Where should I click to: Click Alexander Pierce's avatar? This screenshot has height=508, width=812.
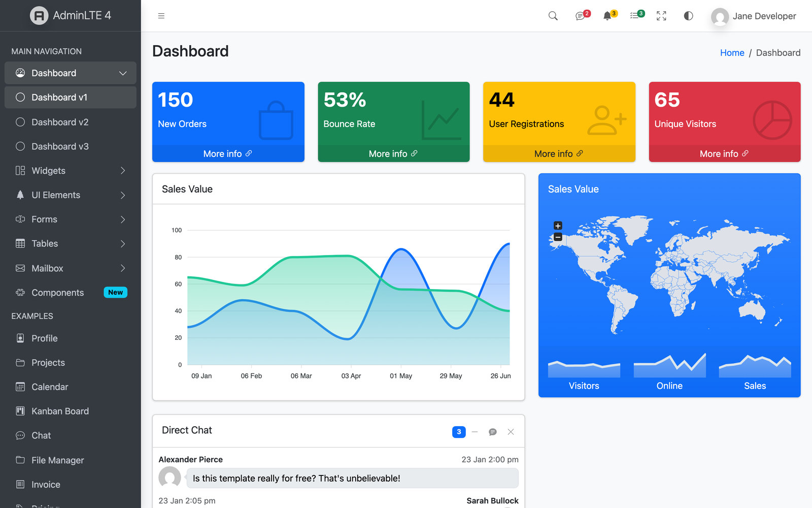[x=170, y=478]
